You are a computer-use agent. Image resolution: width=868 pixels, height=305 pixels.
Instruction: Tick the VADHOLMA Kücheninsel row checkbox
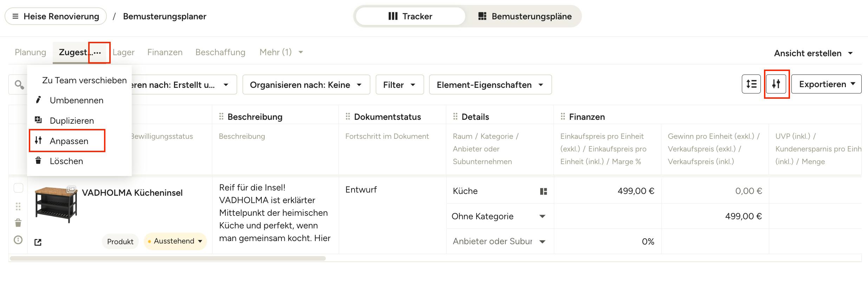[18, 188]
